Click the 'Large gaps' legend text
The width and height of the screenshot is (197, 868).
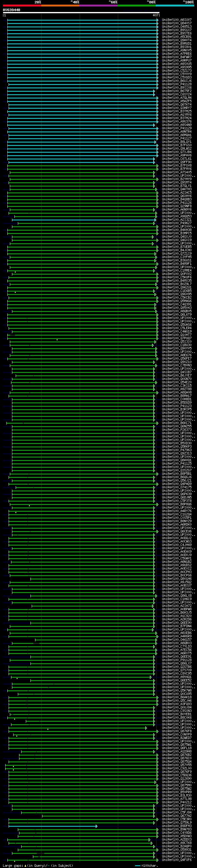point(13,865)
